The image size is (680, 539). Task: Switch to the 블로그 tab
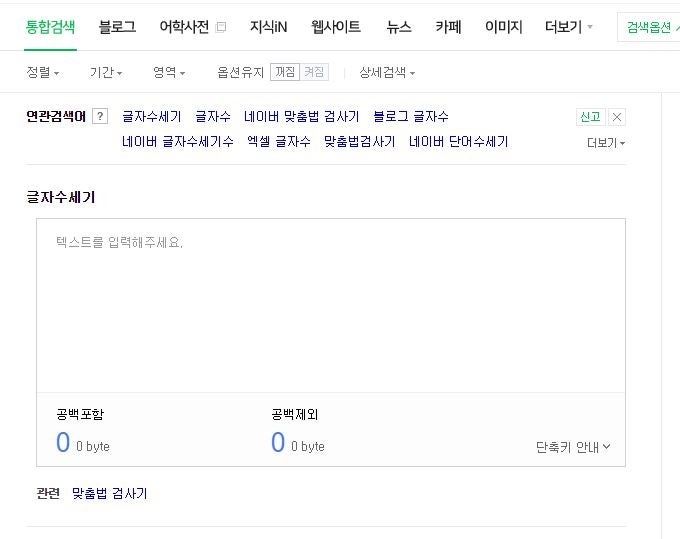(x=117, y=27)
